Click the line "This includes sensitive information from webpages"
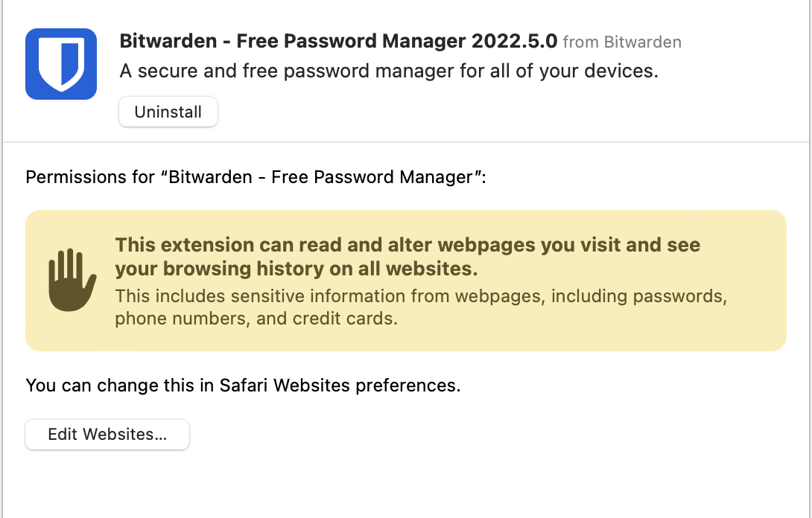The image size is (812, 518). [328, 296]
